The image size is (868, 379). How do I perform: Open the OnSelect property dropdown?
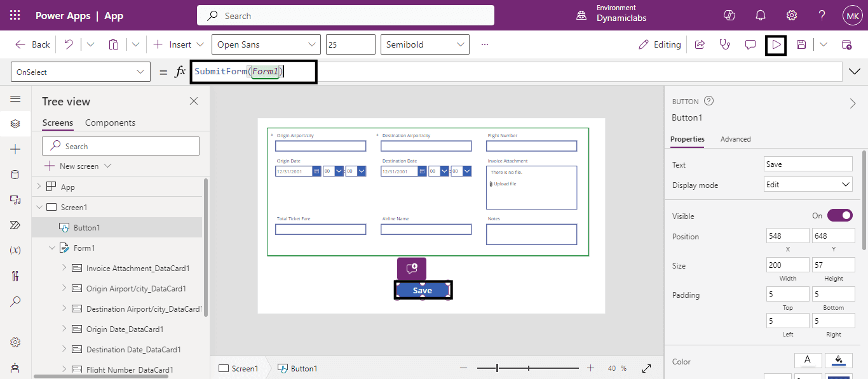(81, 72)
